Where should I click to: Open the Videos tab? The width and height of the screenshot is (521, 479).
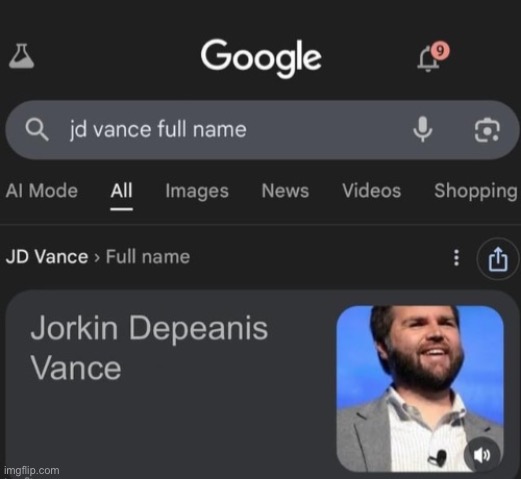coord(372,191)
